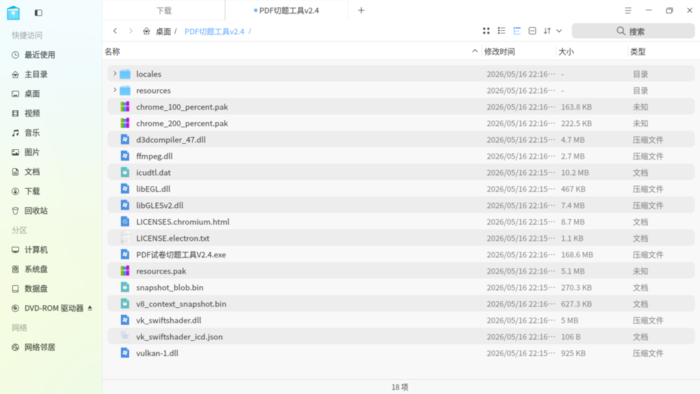The width and height of the screenshot is (700, 394).
Task: Go back with the left arrow
Action: (x=115, y=31)
